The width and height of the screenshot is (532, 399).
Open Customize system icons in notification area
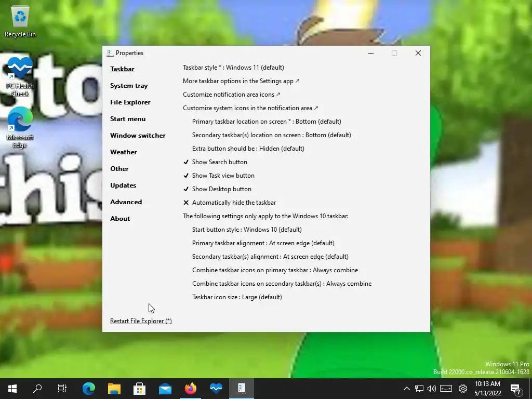[250, 108]
